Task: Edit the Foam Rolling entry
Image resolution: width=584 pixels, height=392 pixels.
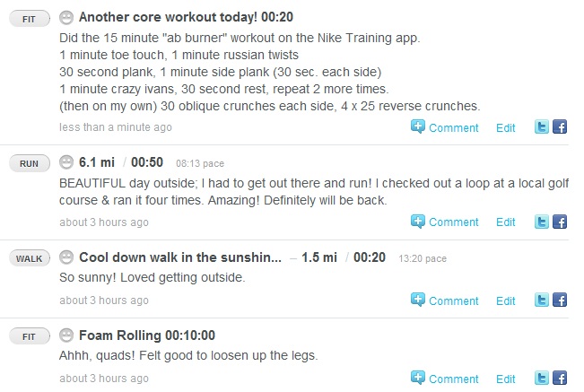Action: tap(506, 378)
